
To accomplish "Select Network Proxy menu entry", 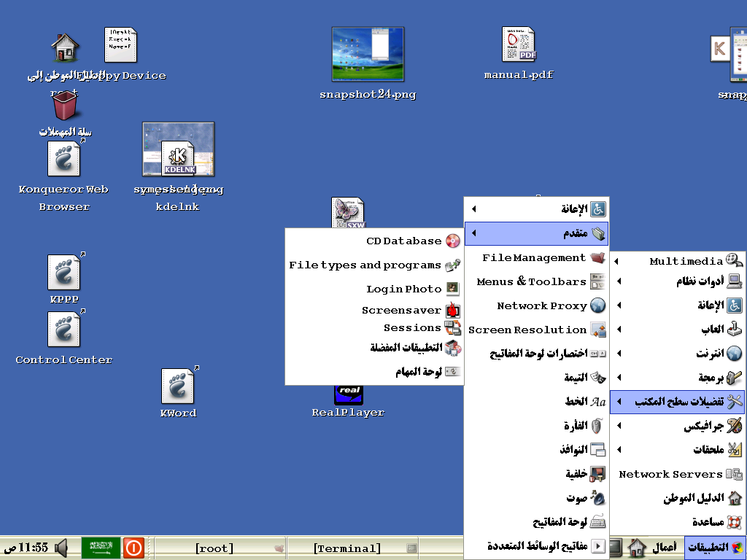I will 536,306.
